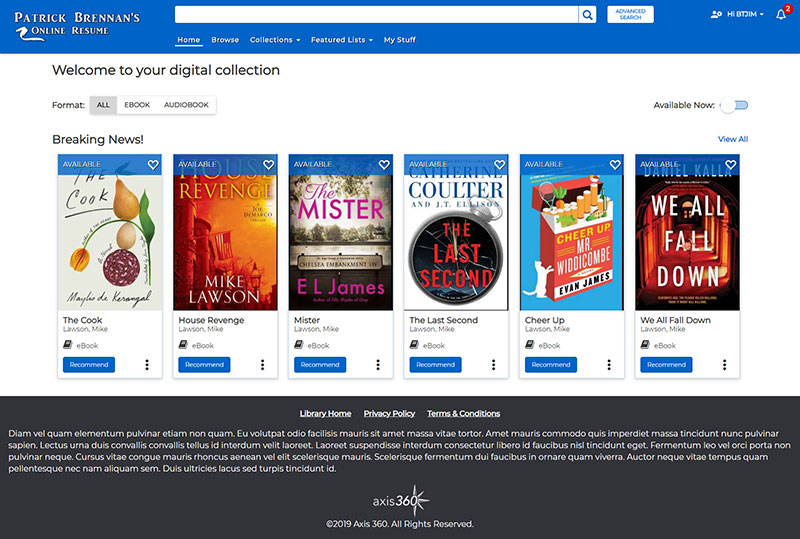Viewport: 800px width, 539px height.
Task: Open the notifications bell
Action: coord(781,14)
